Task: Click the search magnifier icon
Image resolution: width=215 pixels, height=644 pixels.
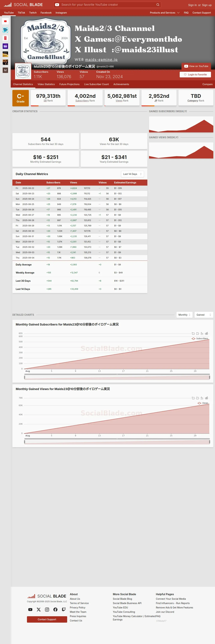Action: click(x=158, y=5)
